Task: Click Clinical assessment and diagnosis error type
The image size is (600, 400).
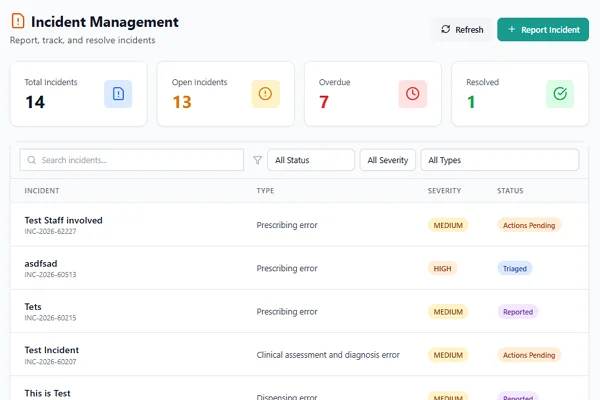Action: click(x=328, y=355)
